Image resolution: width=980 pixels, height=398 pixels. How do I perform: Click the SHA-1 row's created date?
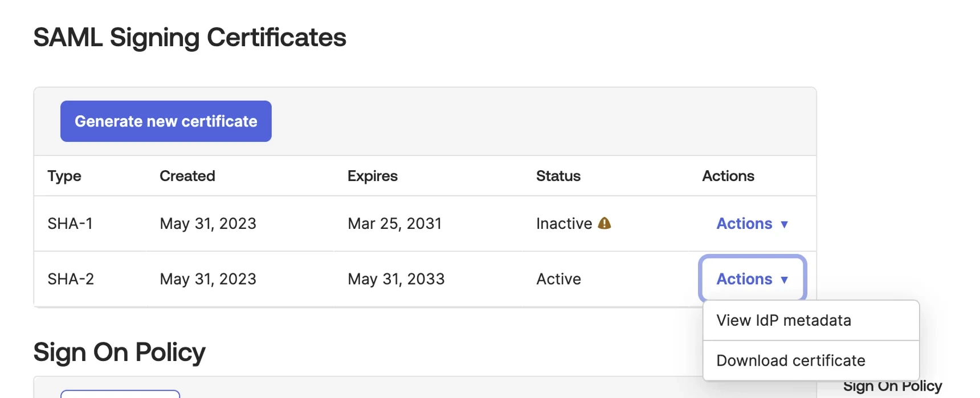208,224
